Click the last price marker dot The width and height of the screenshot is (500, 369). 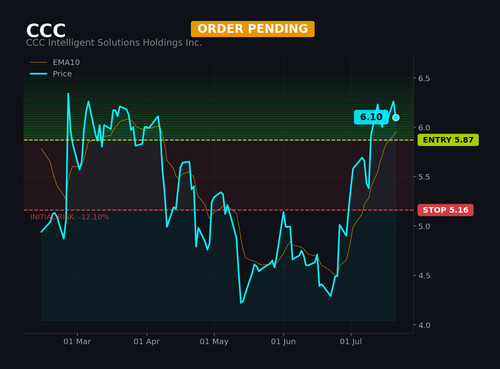point(396,117)
